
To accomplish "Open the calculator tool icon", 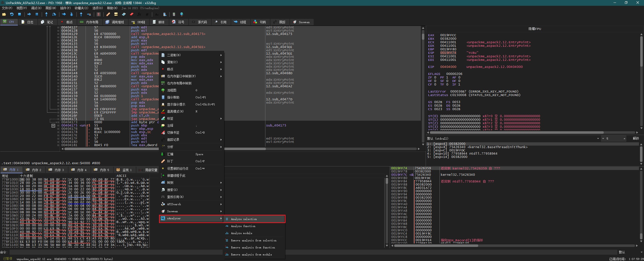I will click(x=174, y=14).
